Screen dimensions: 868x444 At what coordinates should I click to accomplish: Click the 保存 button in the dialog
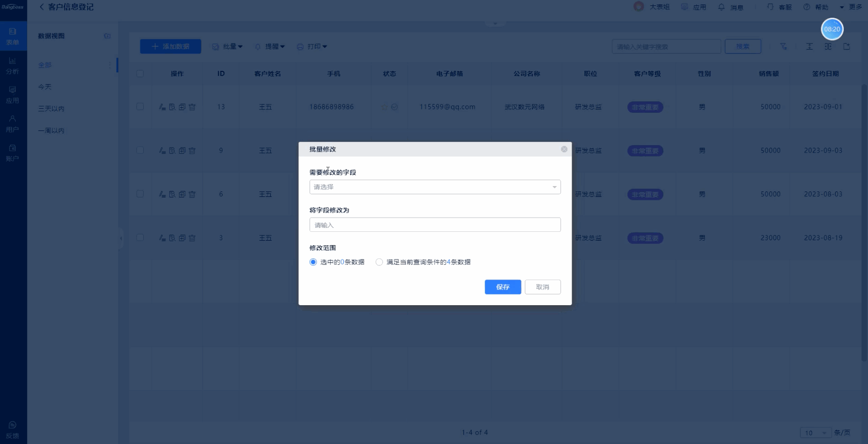click(x=503, y=287)
